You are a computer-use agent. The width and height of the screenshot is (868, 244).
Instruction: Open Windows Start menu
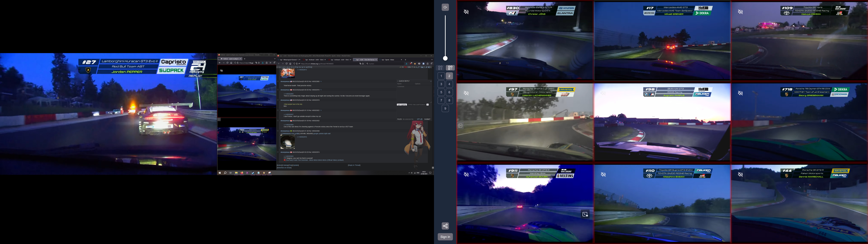(220, 173)
